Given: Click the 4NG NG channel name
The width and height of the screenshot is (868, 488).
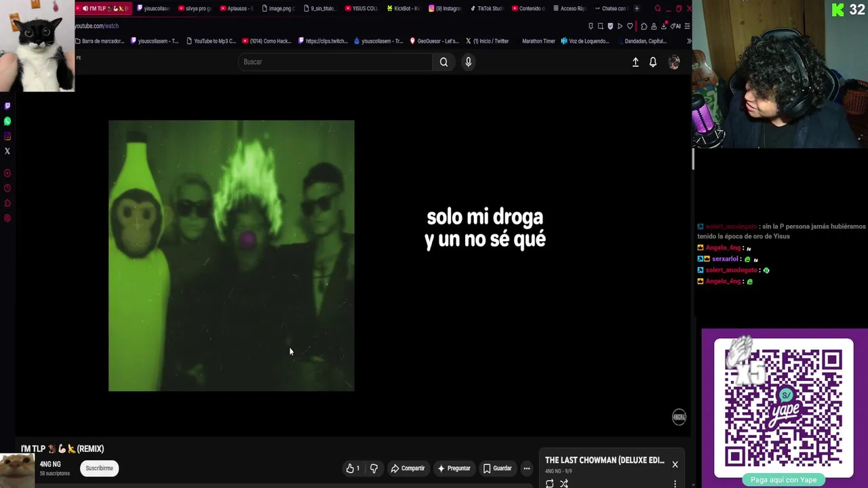Looking at the screenshot, I should (50, 464).
